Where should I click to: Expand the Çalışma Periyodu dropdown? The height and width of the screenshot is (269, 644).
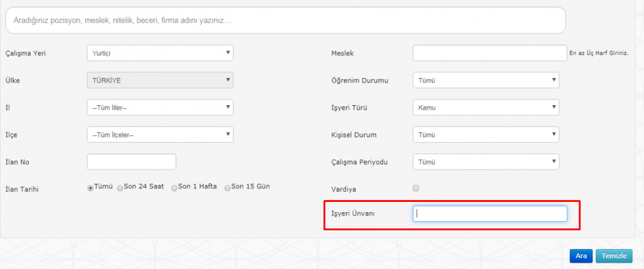(x=486, y=162)
